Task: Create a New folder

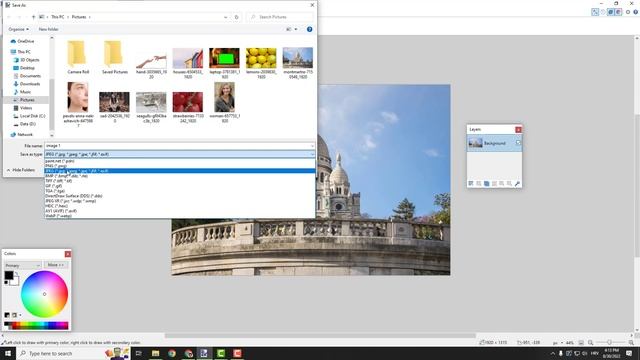Action: 48,29
